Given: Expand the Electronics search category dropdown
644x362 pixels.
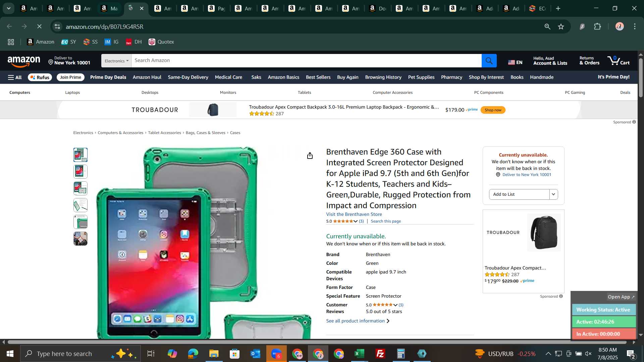Looking at the screenshot, I should 116,61.
